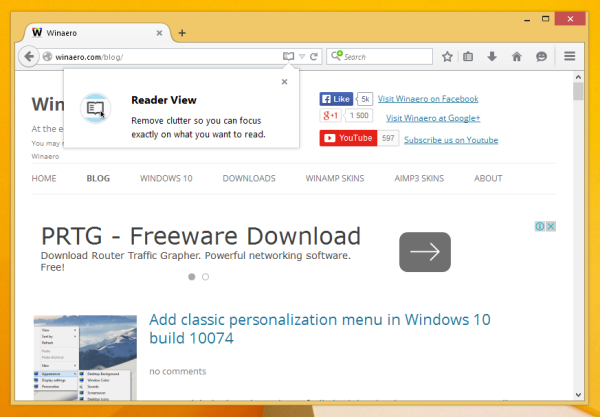
Task: Open DOWNLOADS navigation item
Action: pyautogui.click(x=249, y=178)
